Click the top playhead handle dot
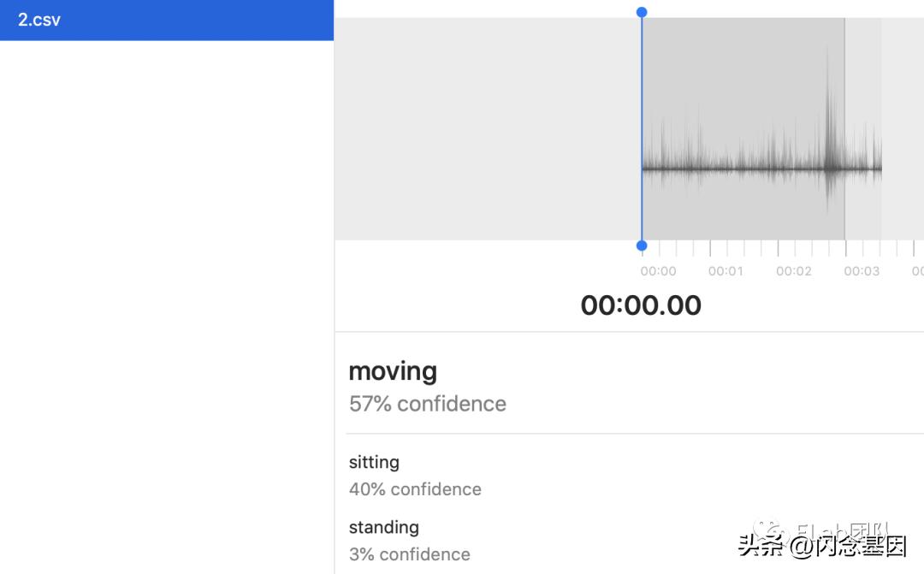924x574 pixels. pos(642,12)
